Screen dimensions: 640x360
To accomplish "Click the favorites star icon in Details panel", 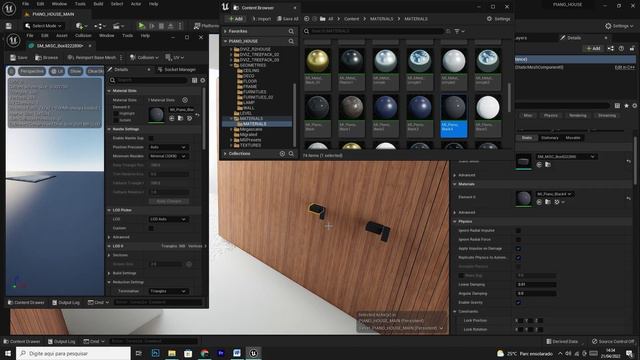I will pos(626,106).
